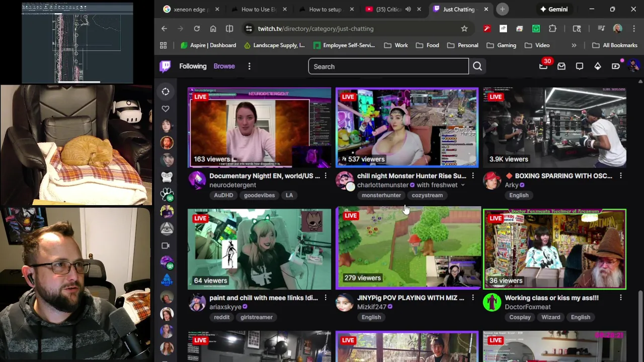View site information icon in address bar

click(x=249, y=29)
